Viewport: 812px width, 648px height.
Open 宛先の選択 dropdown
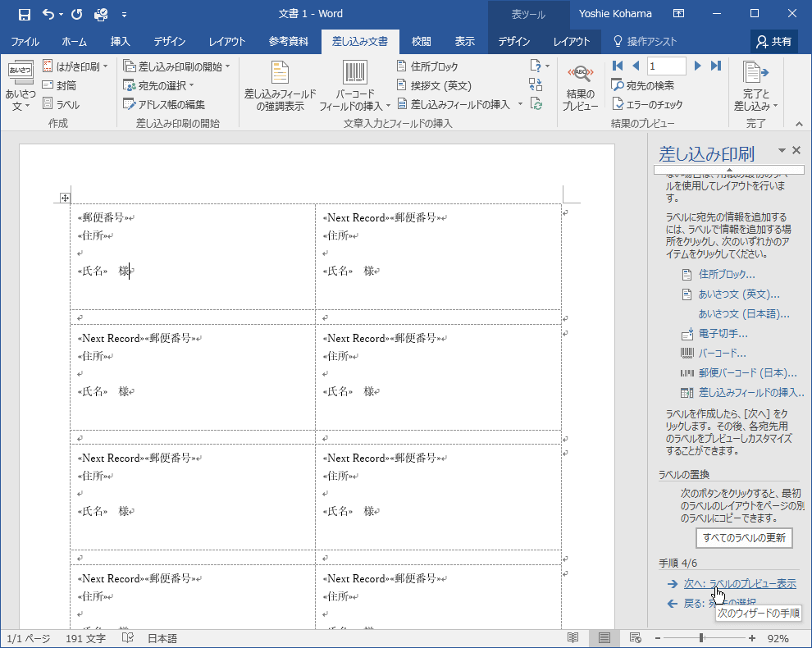[x=158, y=85]
